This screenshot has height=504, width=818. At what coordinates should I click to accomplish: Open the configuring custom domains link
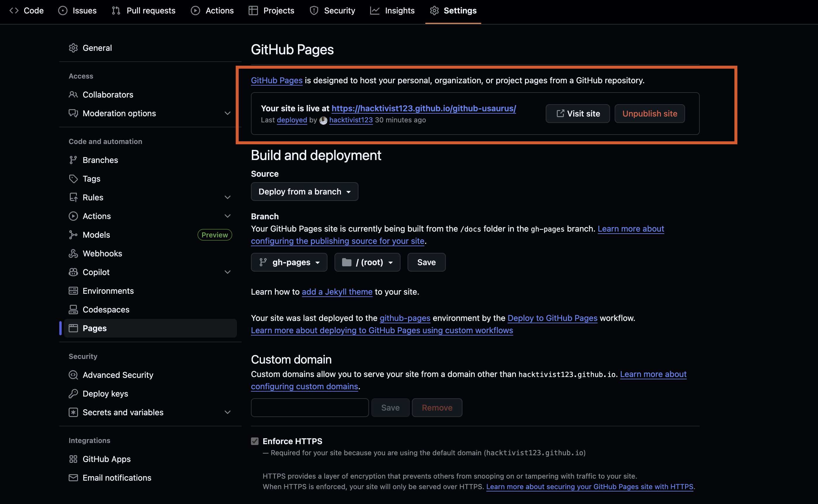[304, 386]
